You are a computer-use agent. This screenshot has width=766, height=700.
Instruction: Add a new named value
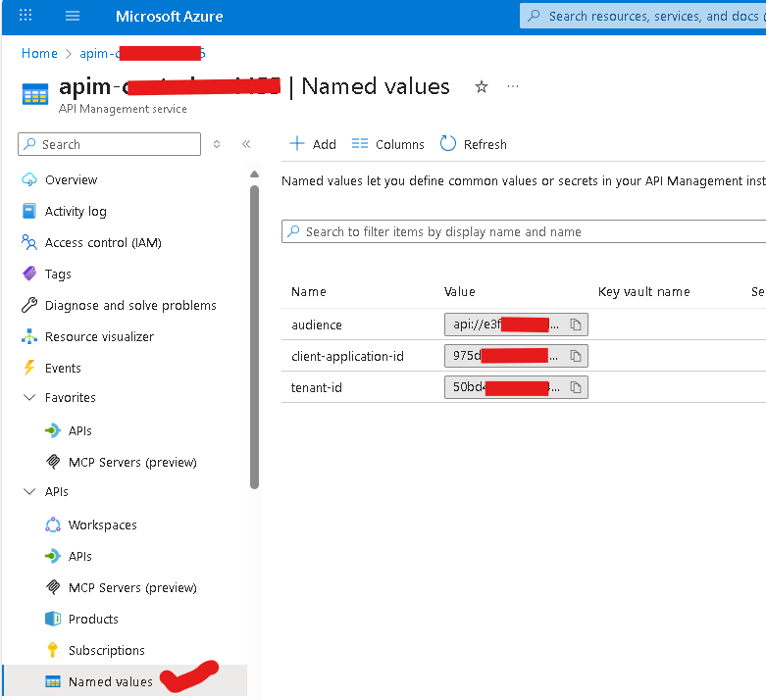[x=313, y=144]
